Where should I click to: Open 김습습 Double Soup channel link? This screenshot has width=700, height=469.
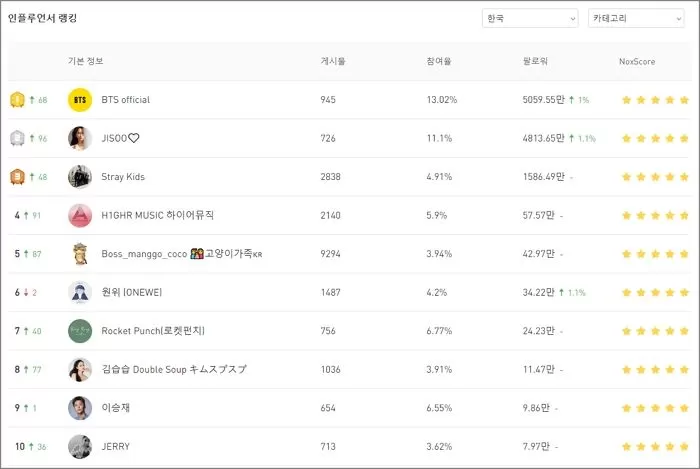pyautogui.click(x=173, y=369)
